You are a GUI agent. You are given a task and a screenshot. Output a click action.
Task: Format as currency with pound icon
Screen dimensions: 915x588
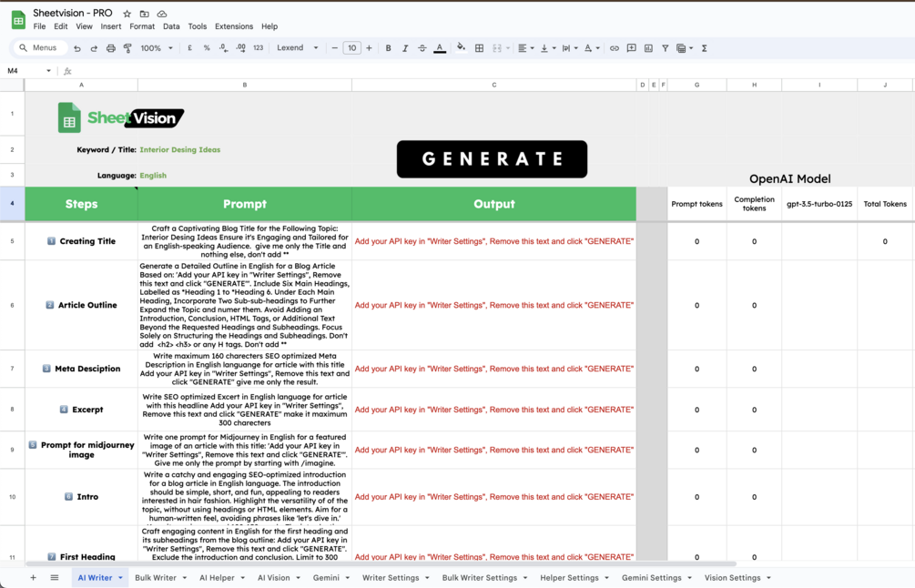[189, 48]
